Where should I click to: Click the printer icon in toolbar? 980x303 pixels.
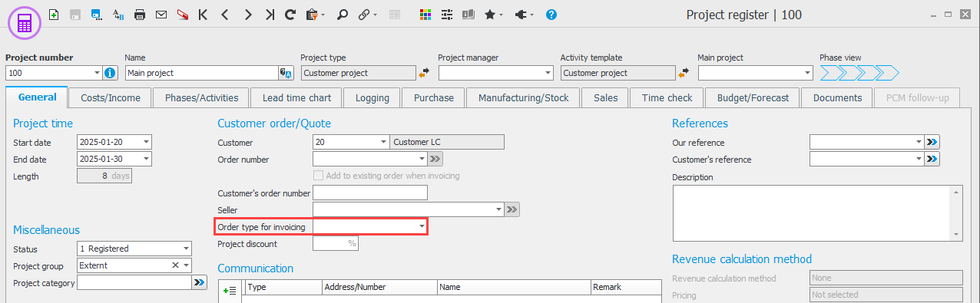click(140, 14)
